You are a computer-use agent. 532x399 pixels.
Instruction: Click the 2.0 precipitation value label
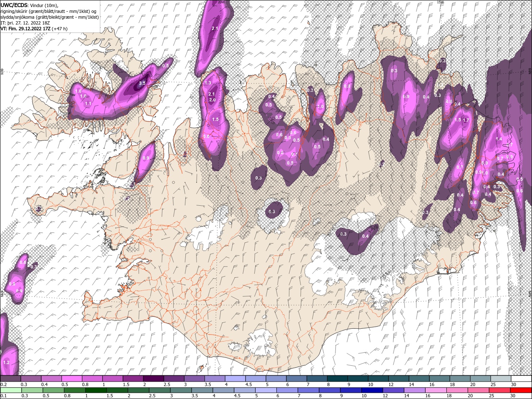pyautogui.click(x=212, y=100)
